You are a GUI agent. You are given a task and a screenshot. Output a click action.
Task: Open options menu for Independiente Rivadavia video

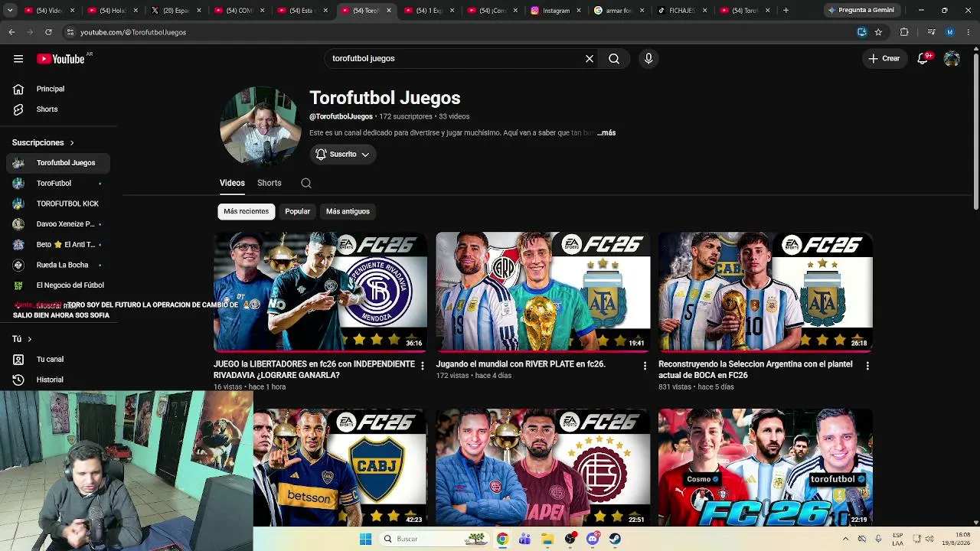pyautogui.click(x=422, y=367)
